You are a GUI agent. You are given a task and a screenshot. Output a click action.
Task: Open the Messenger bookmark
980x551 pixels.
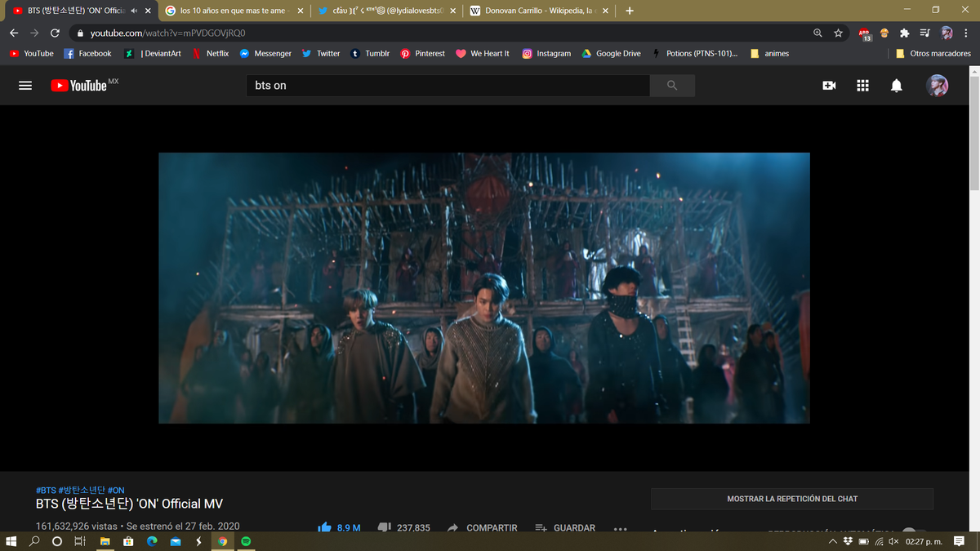coord(265,53)
